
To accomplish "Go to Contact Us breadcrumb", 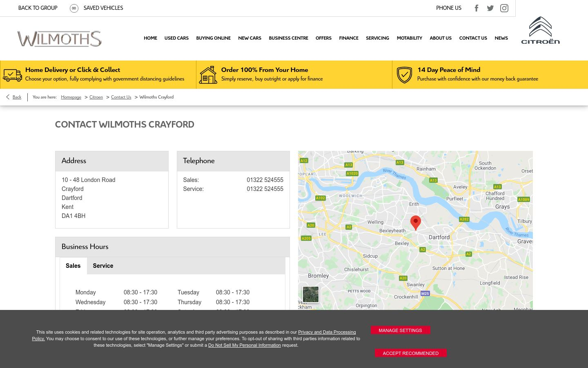I will point(121,97).
